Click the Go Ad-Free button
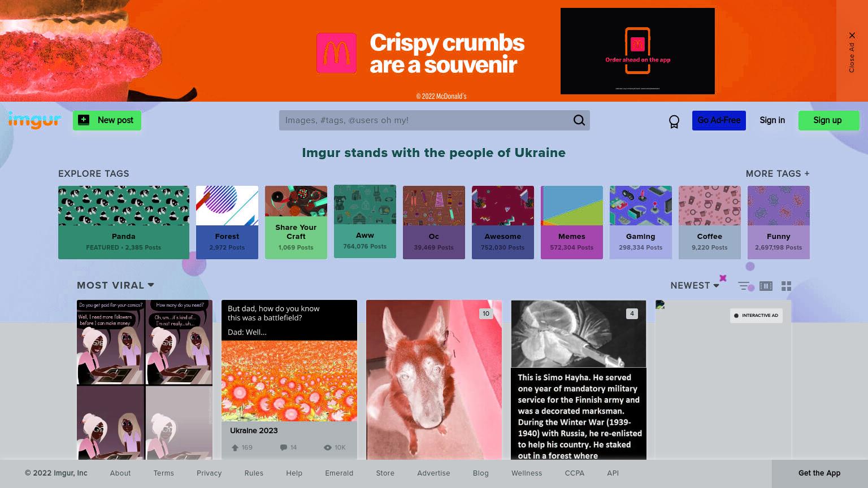 (x=719, y=120)
